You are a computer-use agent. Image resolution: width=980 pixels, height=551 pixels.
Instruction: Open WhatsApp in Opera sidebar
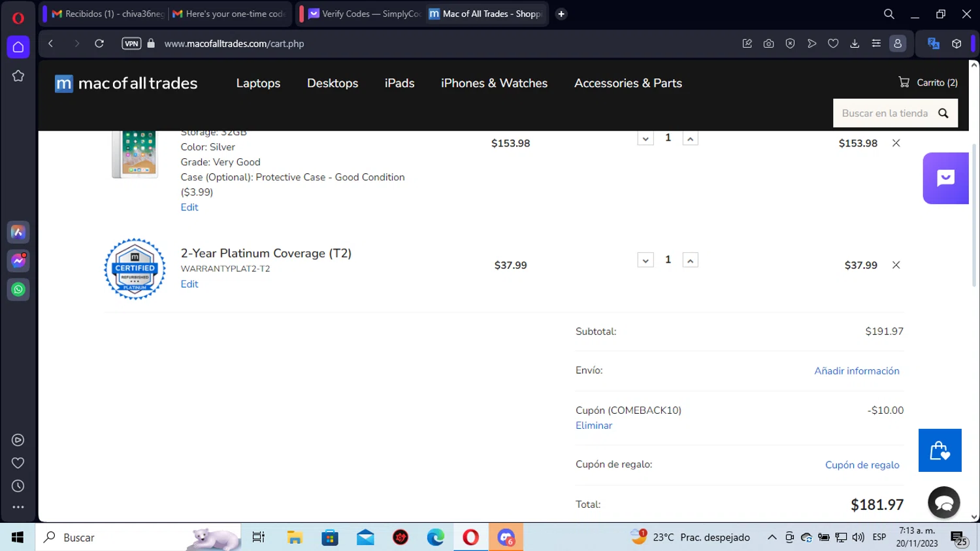(x=18, y=290)
